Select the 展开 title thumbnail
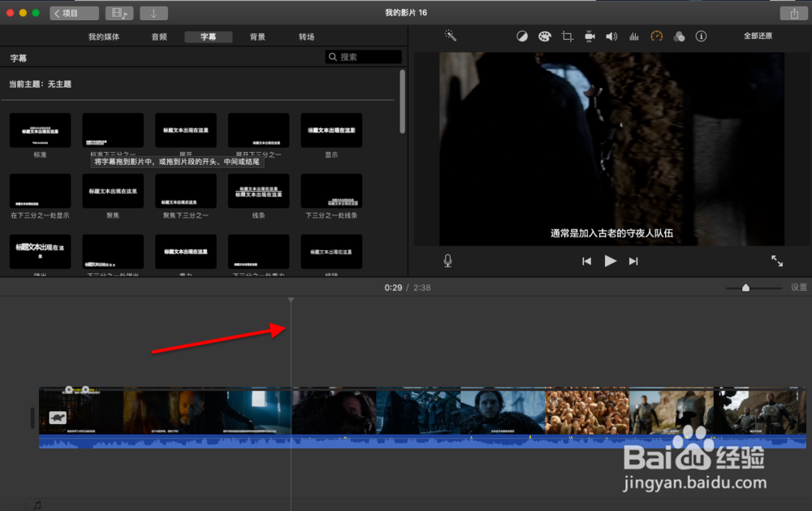The image size is (812, 511). pyautogui.click(x=186, y=130)
